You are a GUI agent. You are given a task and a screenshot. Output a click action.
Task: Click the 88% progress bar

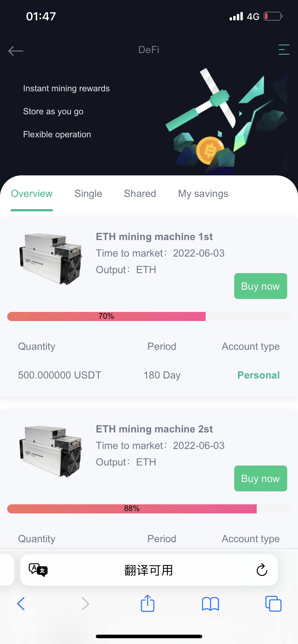(x=149, y=508)
